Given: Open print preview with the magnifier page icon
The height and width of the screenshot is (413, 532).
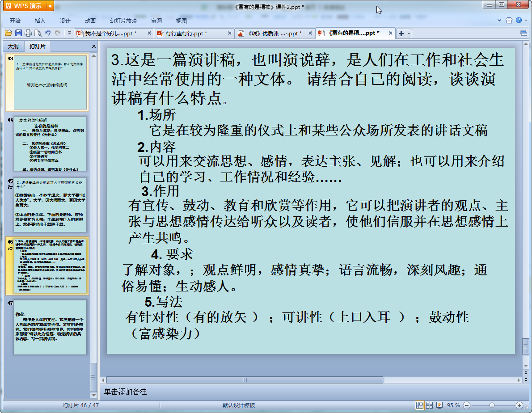Looking at the screenshot, I should point(38,33).
